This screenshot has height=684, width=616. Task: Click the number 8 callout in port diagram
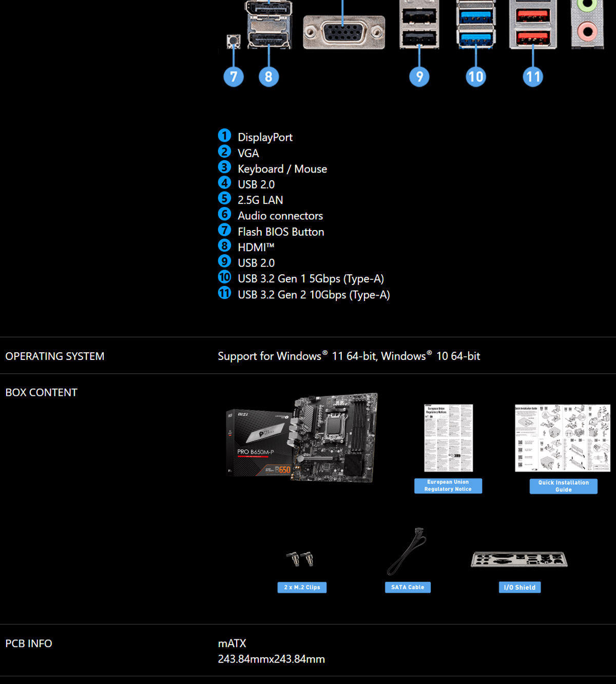click(268, 77)
